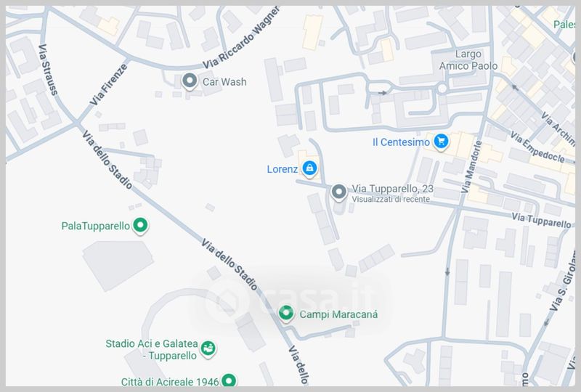Click the Stadio Aci e Galatea - Tupparello label
This screenshot has width=581, height=392.
152,349
